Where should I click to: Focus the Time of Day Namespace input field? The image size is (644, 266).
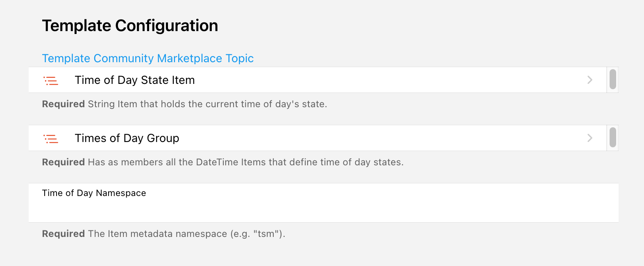coord(323,210)
